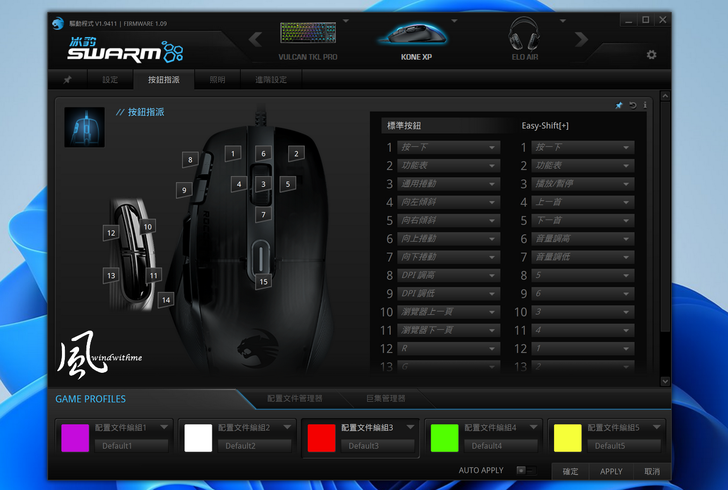
Task: Open the settings gear icon
Action: coord(651,55)
